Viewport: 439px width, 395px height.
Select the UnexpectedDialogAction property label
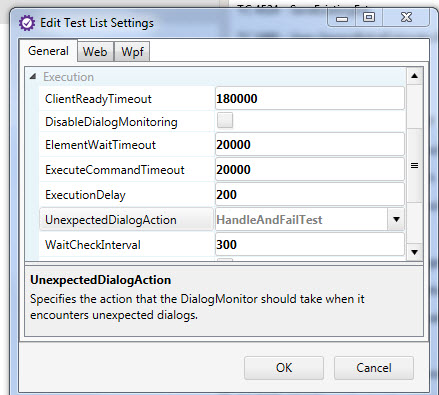[x=111, y=220]
